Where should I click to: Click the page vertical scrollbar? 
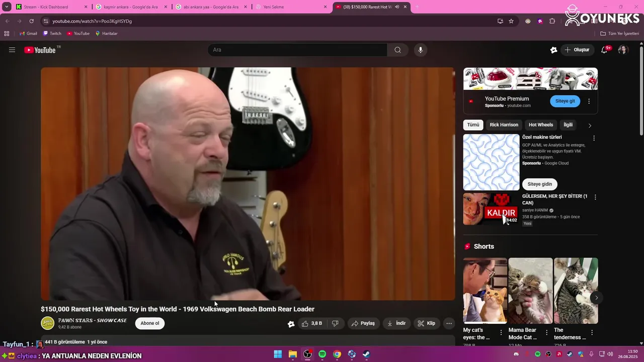pos(641,90)
